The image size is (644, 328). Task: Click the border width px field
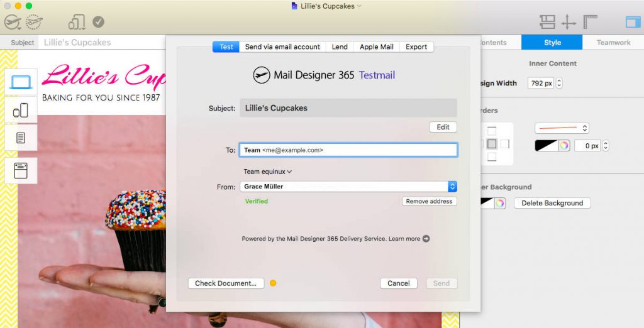(587, 146)
